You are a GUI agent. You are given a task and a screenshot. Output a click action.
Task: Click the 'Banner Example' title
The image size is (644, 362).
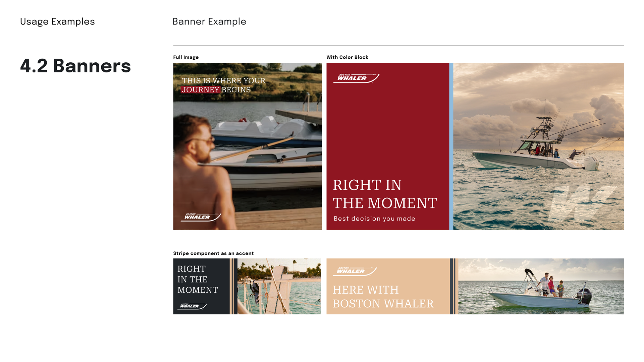pyautogui.click(x=209, y=21)
